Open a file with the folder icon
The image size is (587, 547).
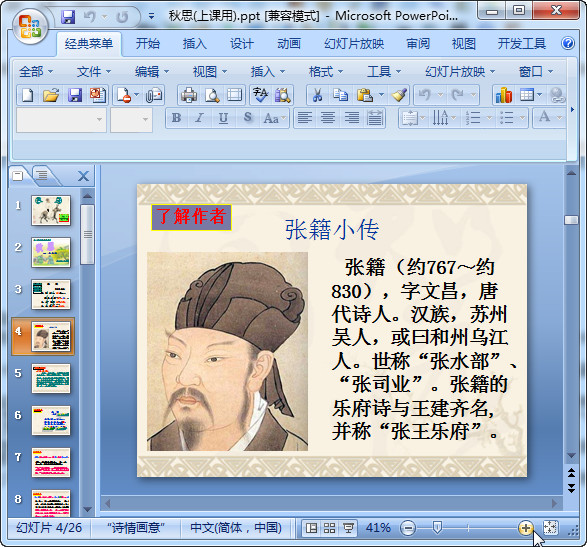point(51,95)
